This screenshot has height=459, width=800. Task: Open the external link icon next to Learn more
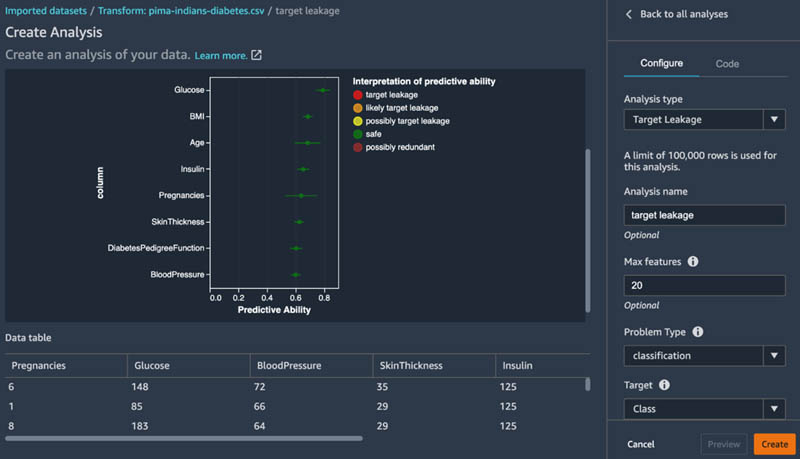256,55
